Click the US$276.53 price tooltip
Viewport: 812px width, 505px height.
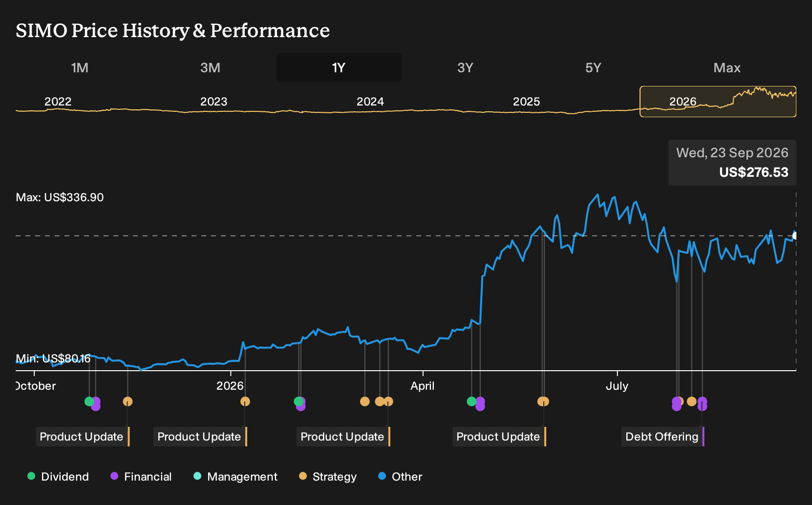pyautogui.click(x=732, y=163)
